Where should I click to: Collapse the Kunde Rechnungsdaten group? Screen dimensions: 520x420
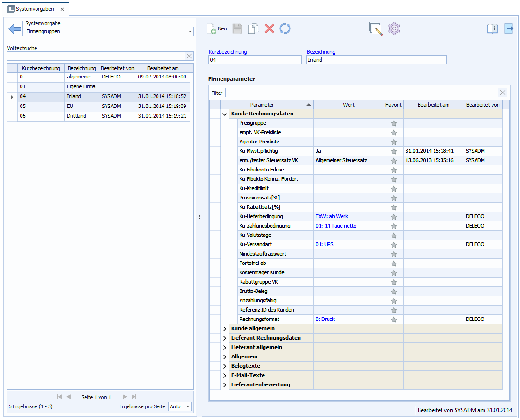point(225,114)
